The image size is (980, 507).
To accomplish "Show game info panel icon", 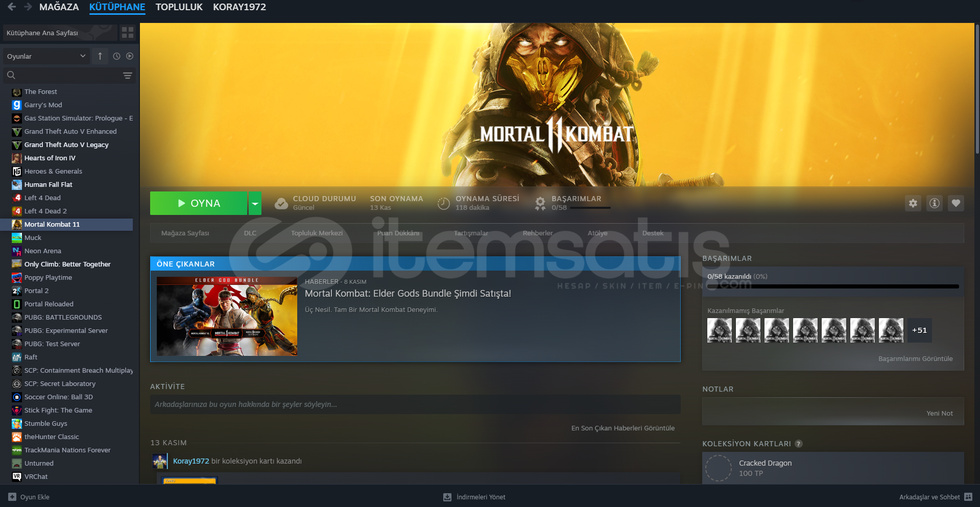I will tap(935, 203).
